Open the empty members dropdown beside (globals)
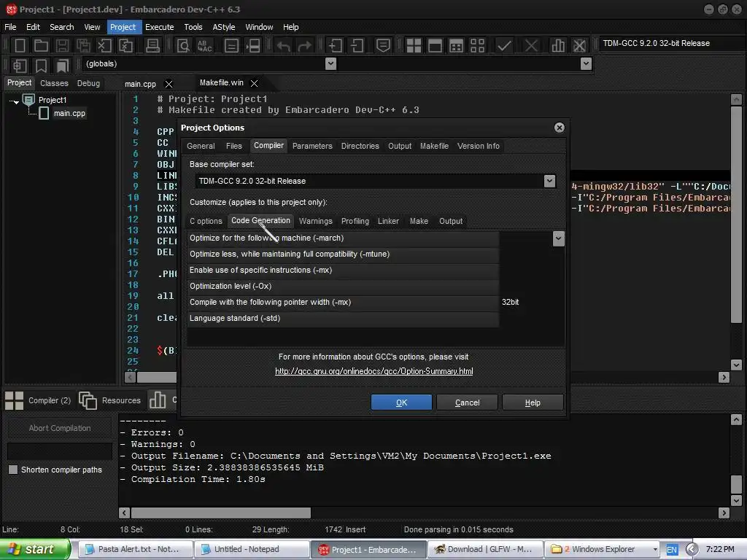 pyautogui.click(x=586, y=64)
